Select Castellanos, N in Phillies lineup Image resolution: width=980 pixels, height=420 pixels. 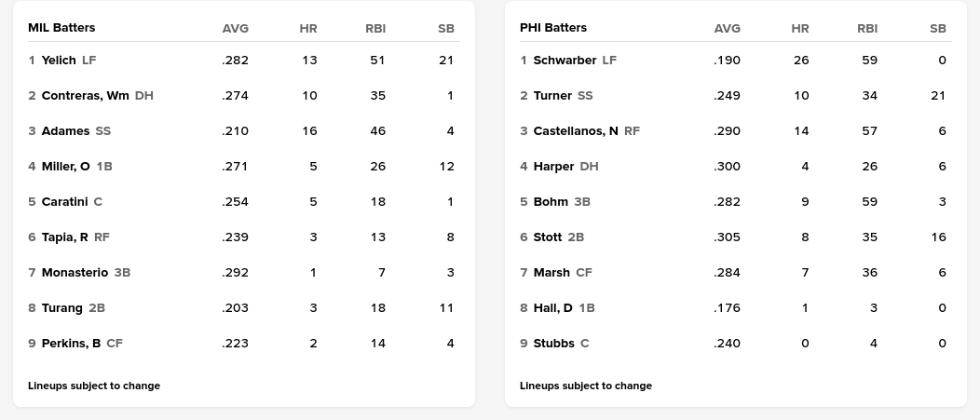[575, 131]
